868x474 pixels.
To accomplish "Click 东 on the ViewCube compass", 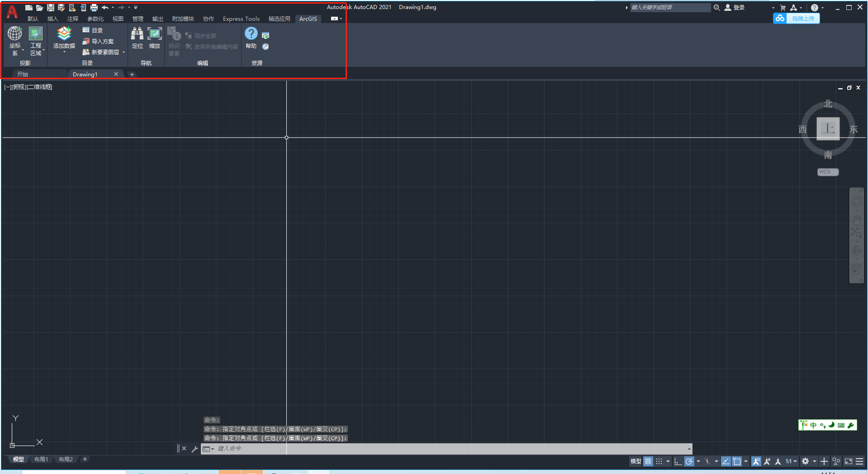I will click(854, 129).
